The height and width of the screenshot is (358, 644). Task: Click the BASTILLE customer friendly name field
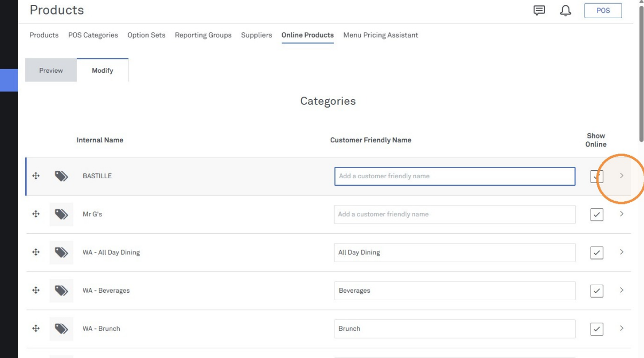click(455, 176)
